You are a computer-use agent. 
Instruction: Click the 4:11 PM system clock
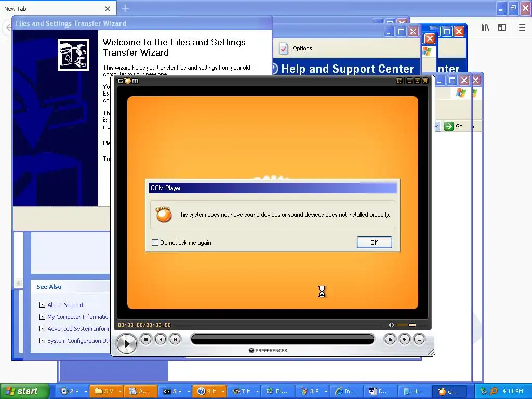pos(513,391)
